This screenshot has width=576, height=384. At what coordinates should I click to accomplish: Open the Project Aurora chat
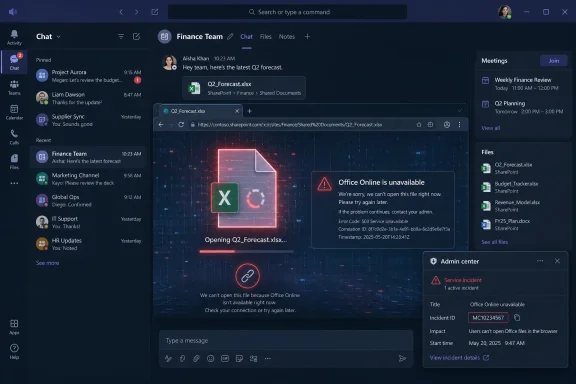pyautogui.click(x=88, y=76)
